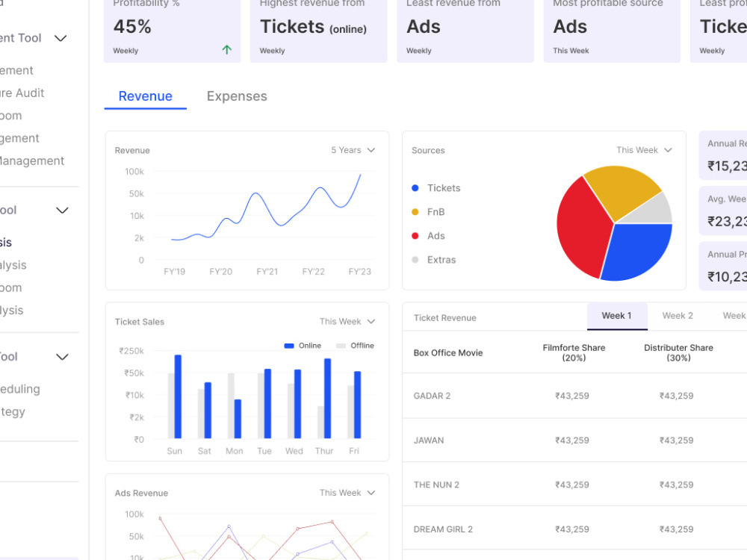Open the 'tegy' sidebar item

click(x=13, y=411)
